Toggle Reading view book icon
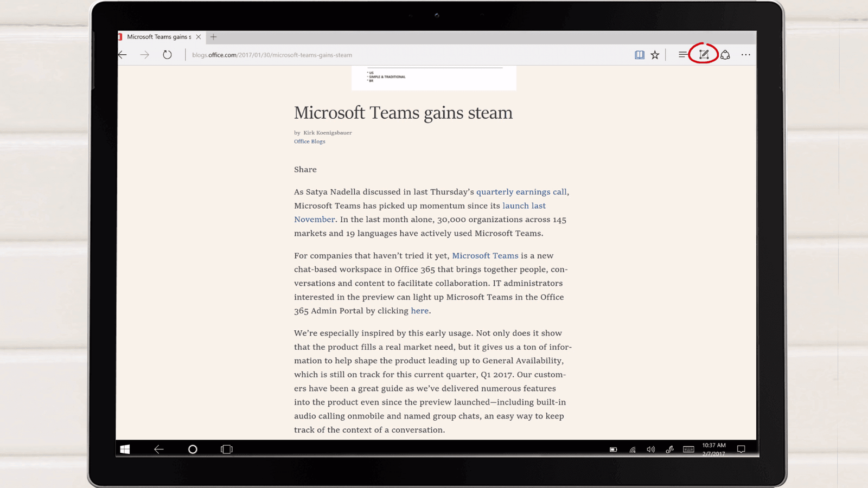Viewport: 868px width, 488px height. click(640, 55)
